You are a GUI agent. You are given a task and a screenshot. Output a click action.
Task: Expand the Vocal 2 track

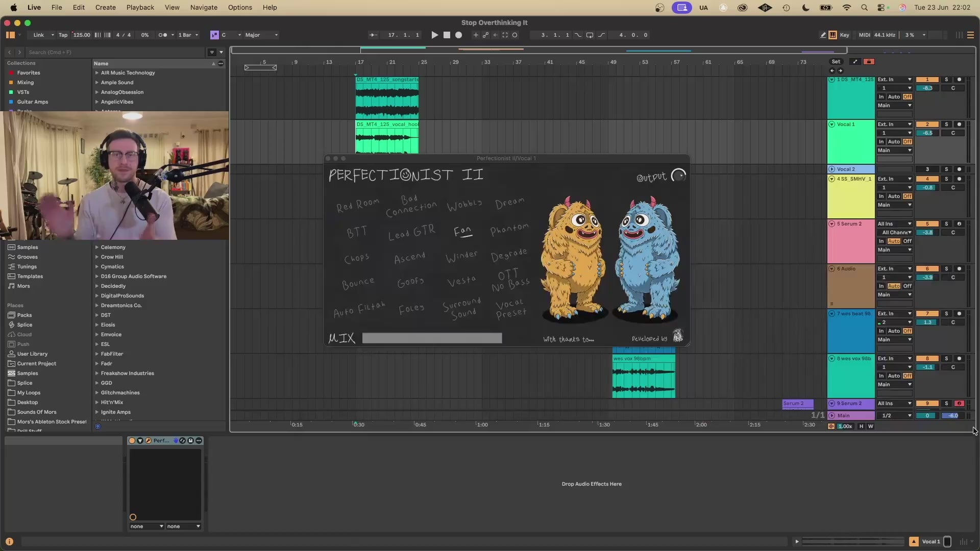pos(832,169)
